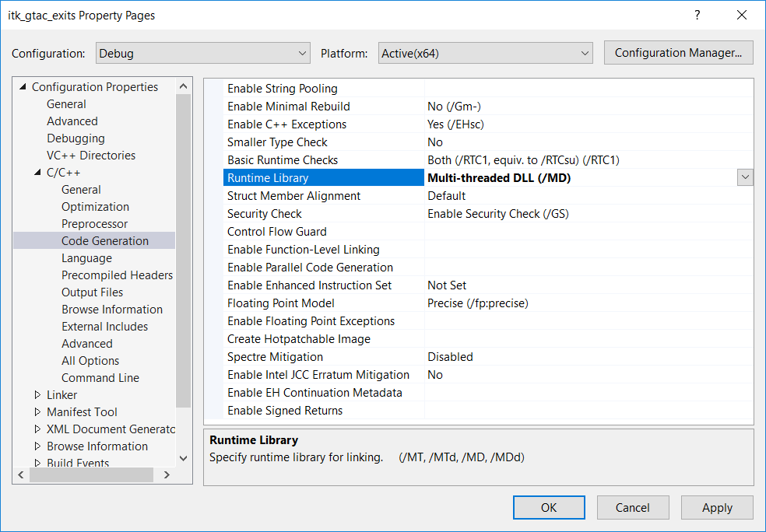The image size is (766, 532).
Task: Open the Runtime Library value dropdown arrow
Action: (x=745, y=177)
